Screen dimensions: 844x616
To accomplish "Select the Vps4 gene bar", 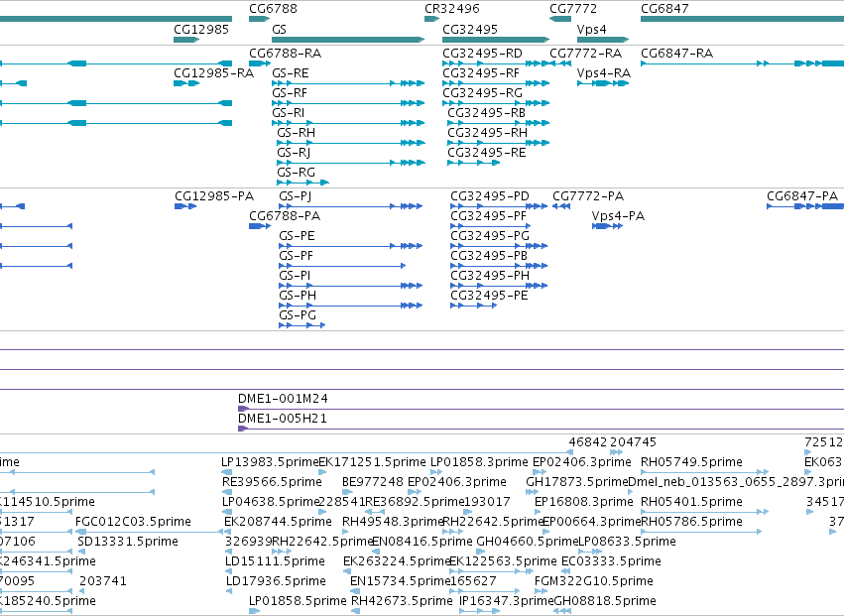I will click(x=603, y=40).
